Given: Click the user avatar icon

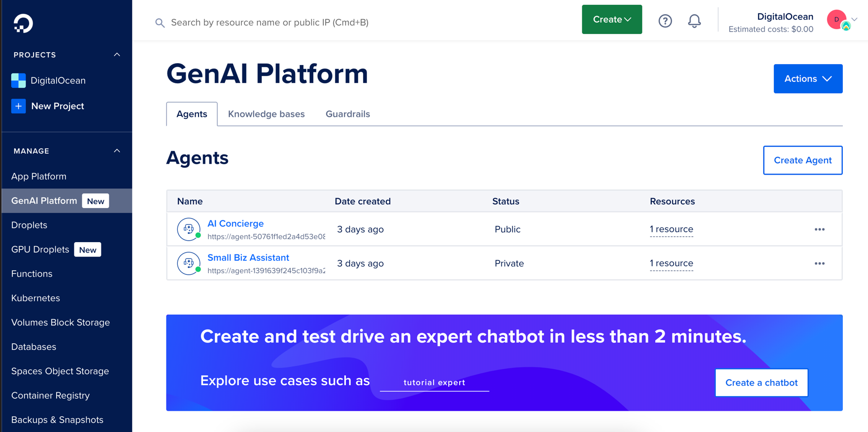Looking at the screenshot, I should point(837,20).
